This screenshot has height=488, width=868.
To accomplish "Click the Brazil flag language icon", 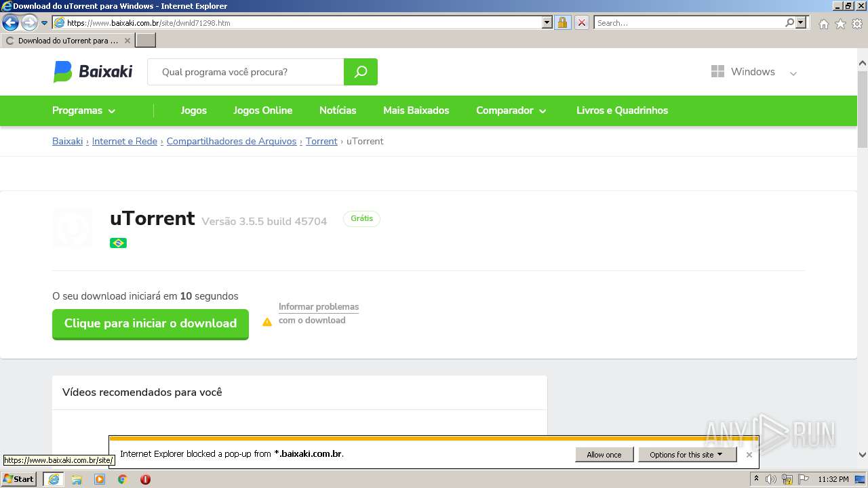I will [118, 243].
